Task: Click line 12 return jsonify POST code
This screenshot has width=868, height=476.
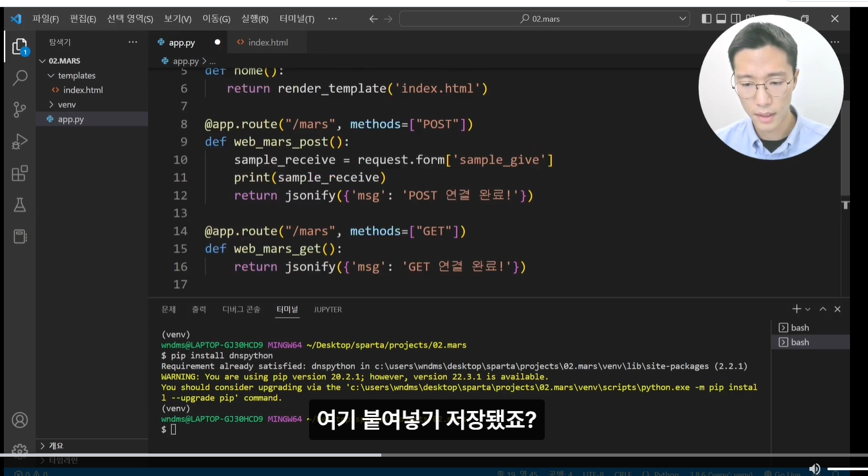Action: pos(384,195)
